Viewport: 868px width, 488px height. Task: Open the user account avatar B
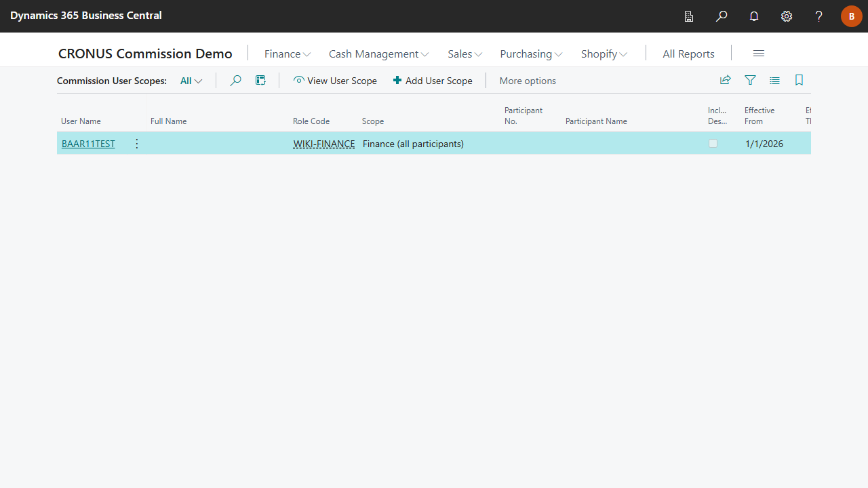pos(852,16)
